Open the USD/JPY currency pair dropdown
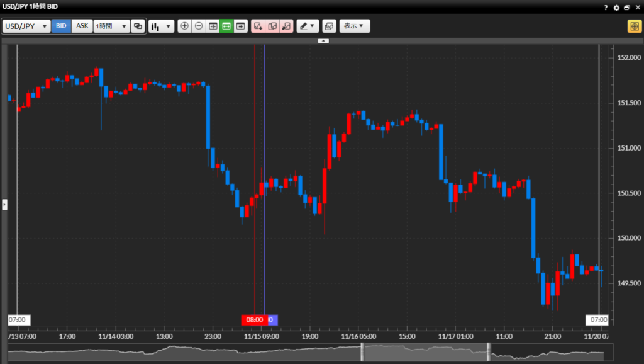This screenshot has width=644, height=364. pos(27,26)
